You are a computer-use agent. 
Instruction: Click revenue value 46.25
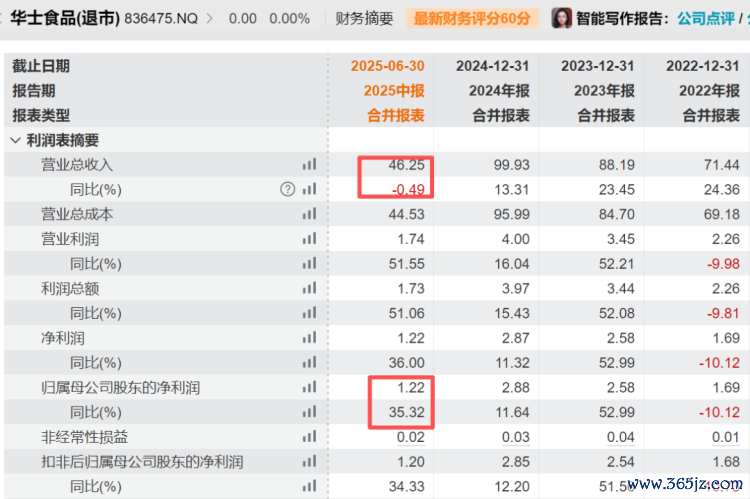407,165
